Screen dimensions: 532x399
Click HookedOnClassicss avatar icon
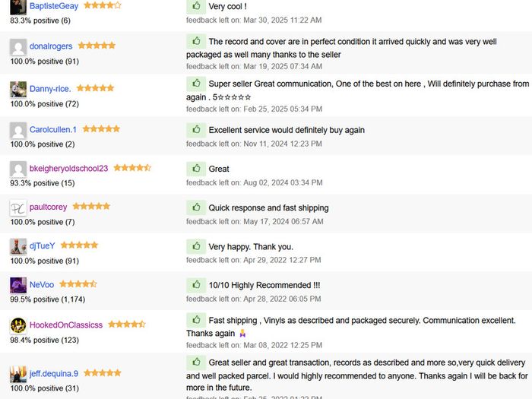point(18,325)
